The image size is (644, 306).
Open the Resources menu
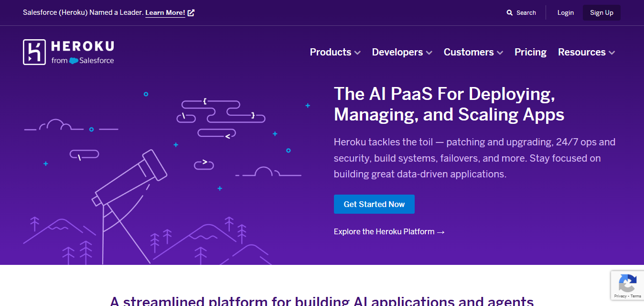(x=586, y=52)
